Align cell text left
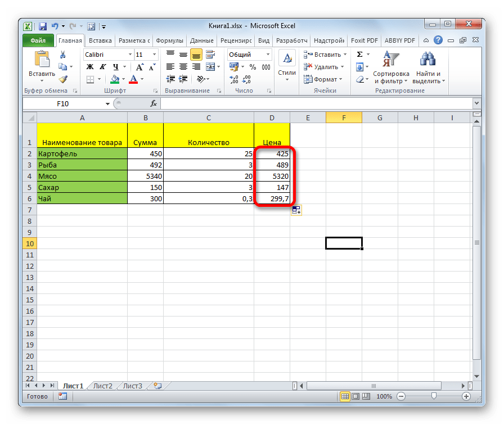 pyautogui.click(x=170, y=67)
